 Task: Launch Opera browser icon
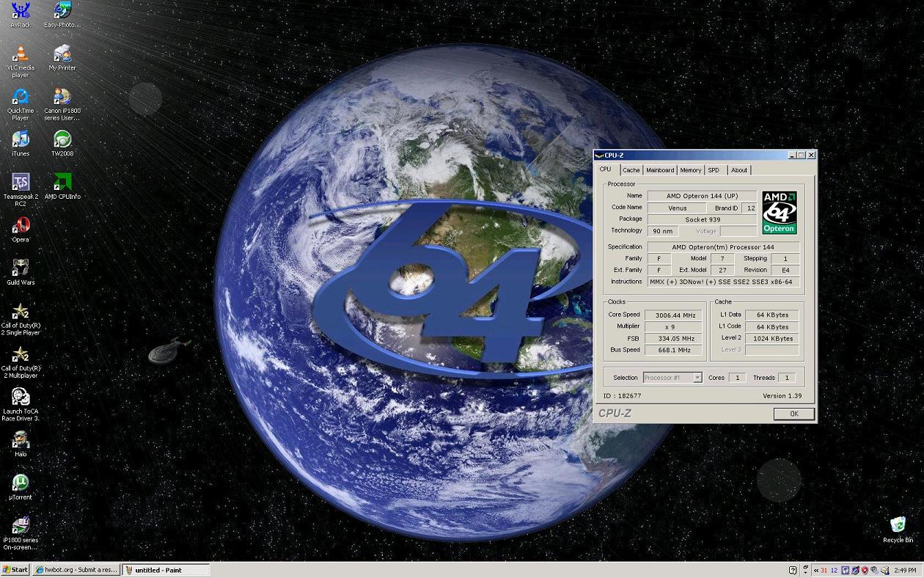[x=21, y=230]
